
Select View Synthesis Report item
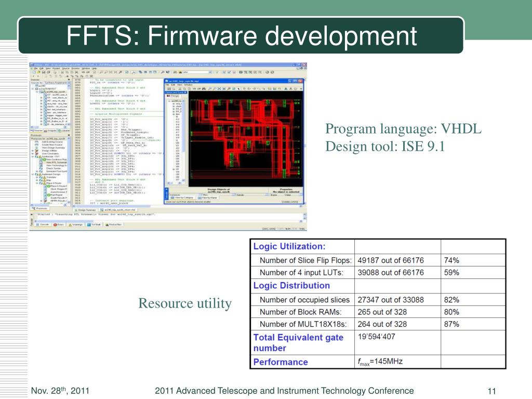57,159
